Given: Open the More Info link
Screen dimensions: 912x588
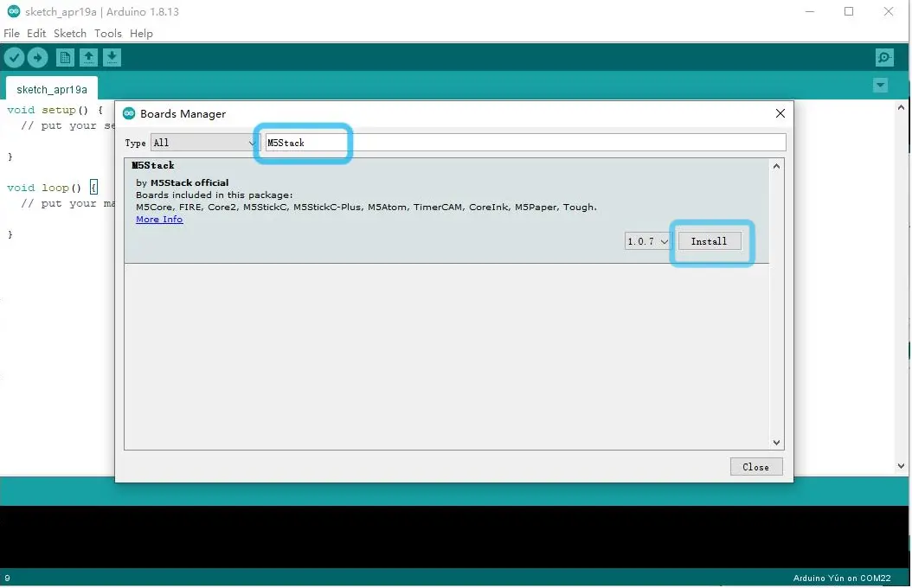Looking at the screenshot, I should pyautogui.click(x=159, y=219).
